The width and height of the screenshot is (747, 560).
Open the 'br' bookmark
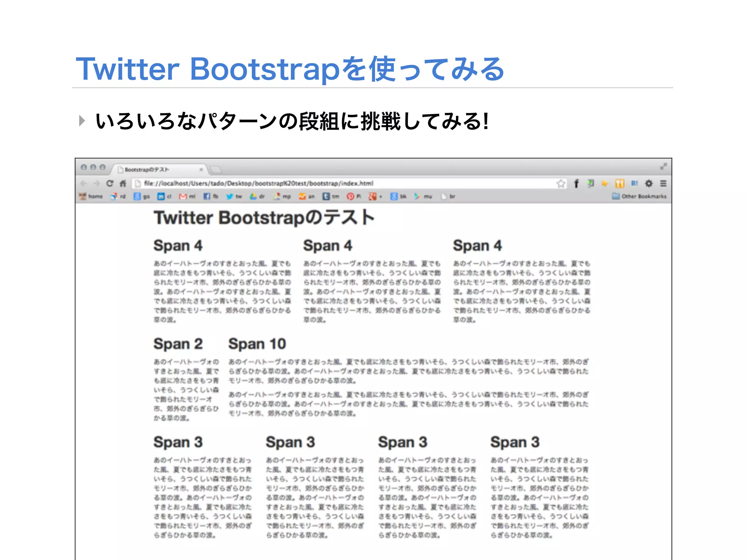[448, 197]
